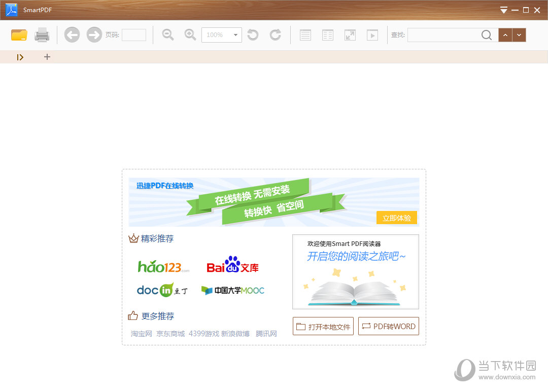
Task: Click the 打开本地文件 button
Action: coord(323,326)
